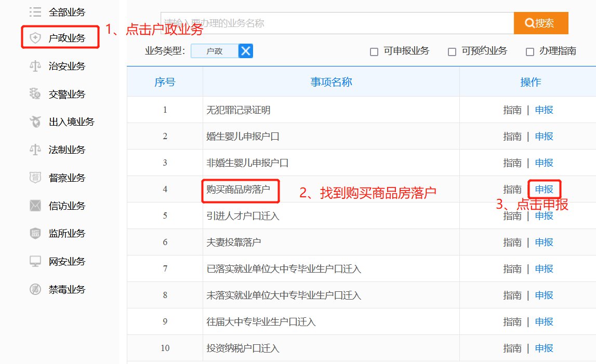Click the scales icon beside 治安业务
This screenshot has height=364, width=596.
point(35,66)
